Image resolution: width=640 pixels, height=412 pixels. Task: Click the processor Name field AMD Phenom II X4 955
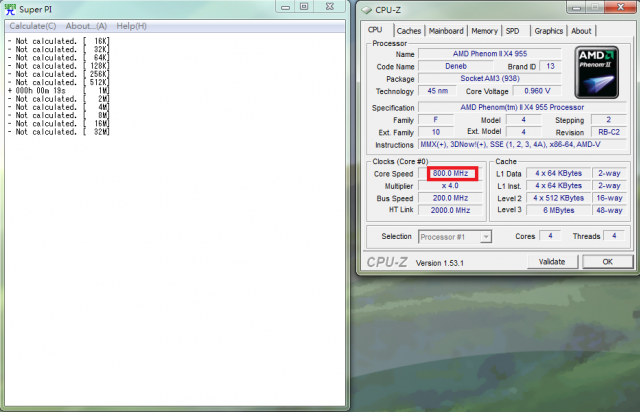(x=490, y=54)
